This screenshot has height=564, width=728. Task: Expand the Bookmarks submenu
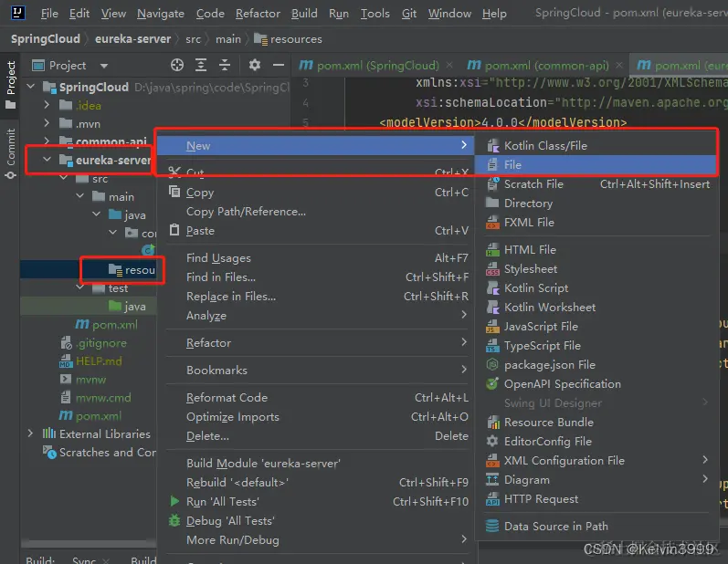click(x=315, y=371)
